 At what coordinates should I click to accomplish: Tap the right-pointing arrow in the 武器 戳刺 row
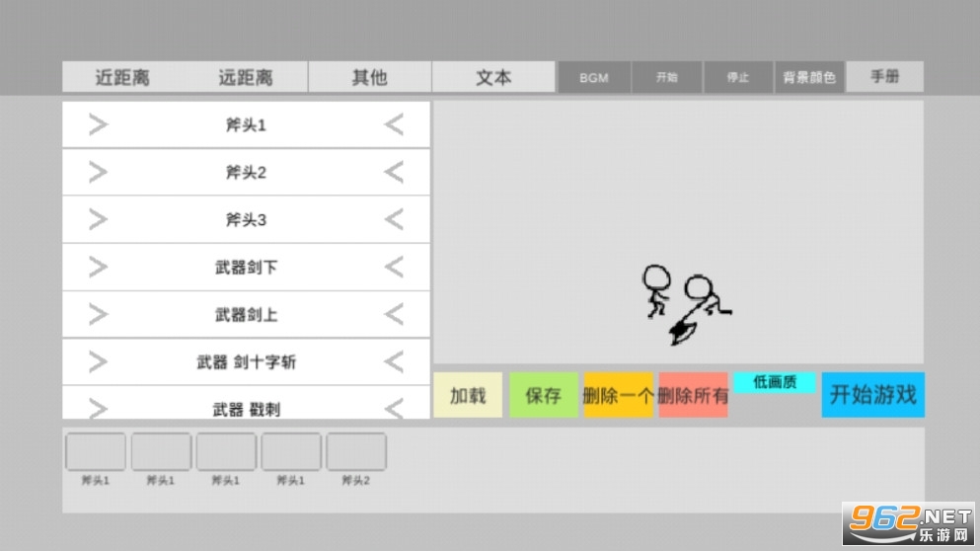point(98,409)
